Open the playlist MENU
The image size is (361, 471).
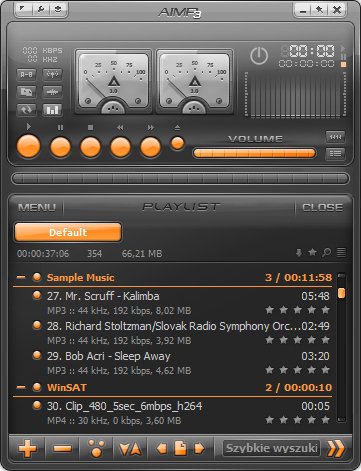pos(37,208)
